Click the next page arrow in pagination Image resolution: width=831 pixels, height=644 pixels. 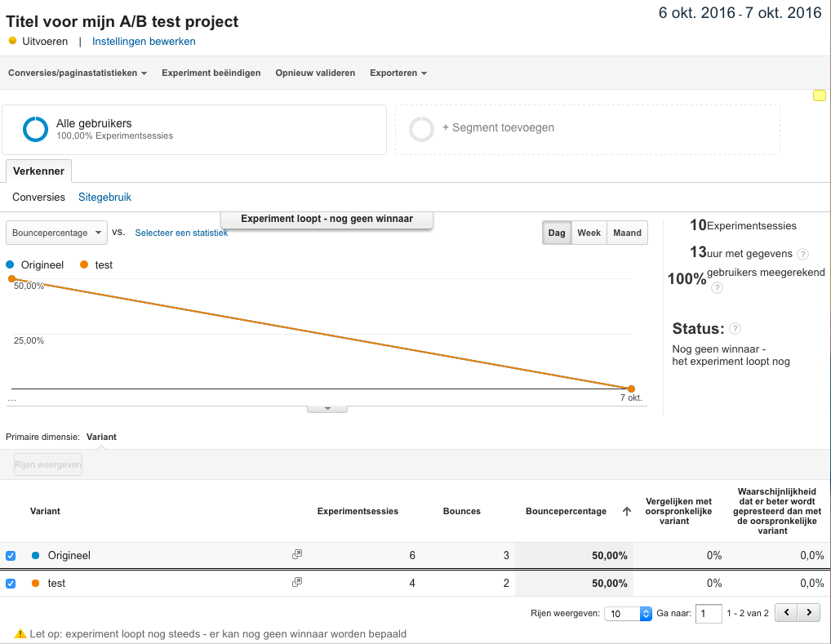(809, 612)
